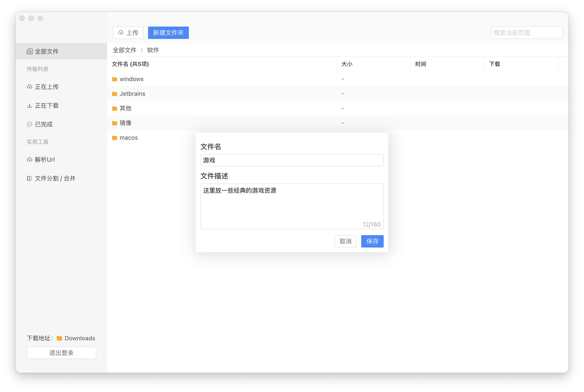This screenshot has height=392, width=584.
Task: Cancel the dialog with 取消
Action: (x=346, y=241)
